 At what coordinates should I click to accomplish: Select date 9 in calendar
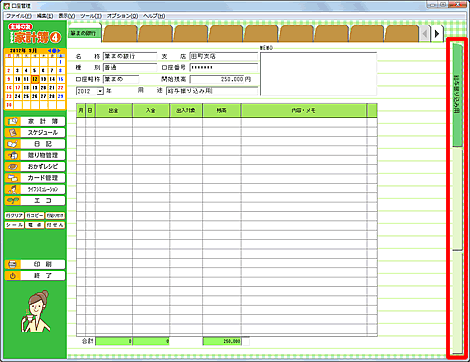[x=9, y=79]
